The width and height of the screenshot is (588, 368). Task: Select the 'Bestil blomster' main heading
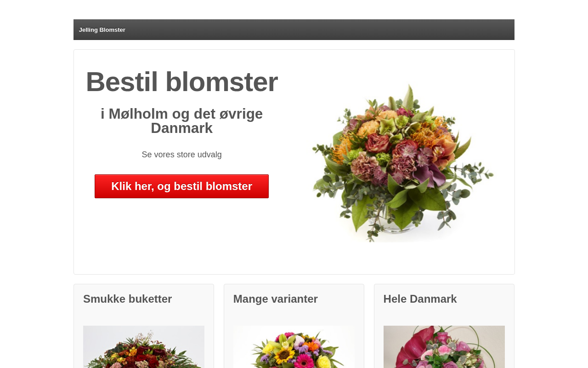pos(182,81)
